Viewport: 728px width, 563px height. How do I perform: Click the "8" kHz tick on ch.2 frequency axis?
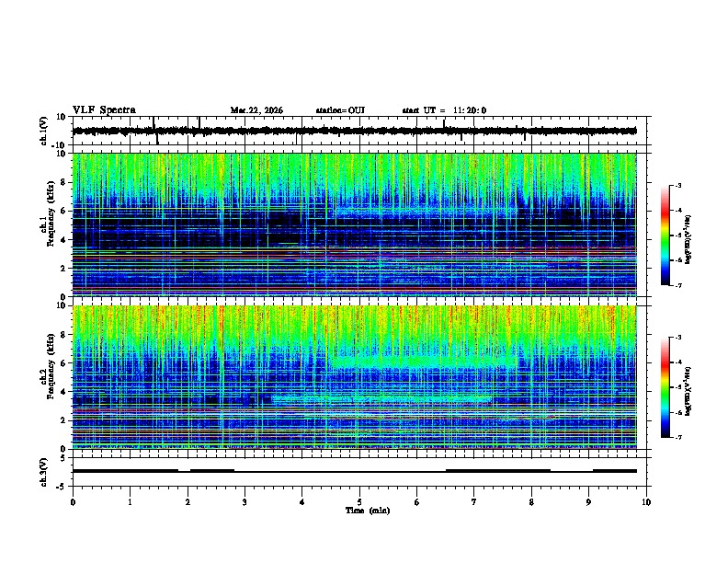[x=64, y=335]
